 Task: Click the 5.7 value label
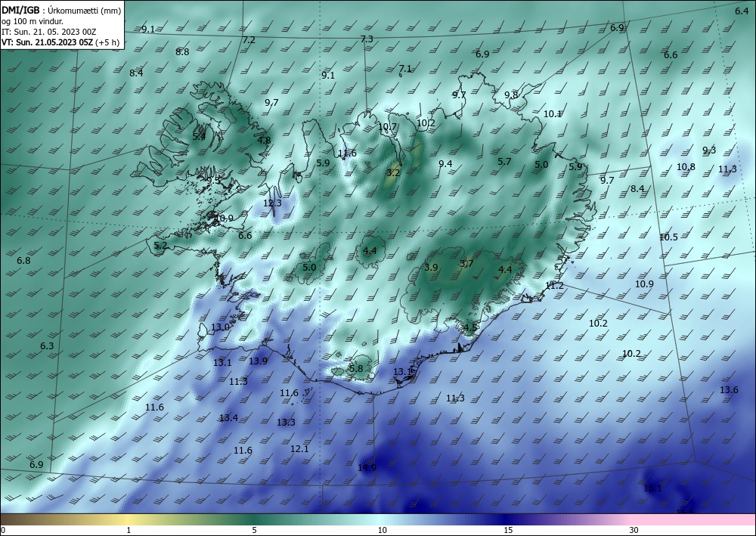coord(504,162)
